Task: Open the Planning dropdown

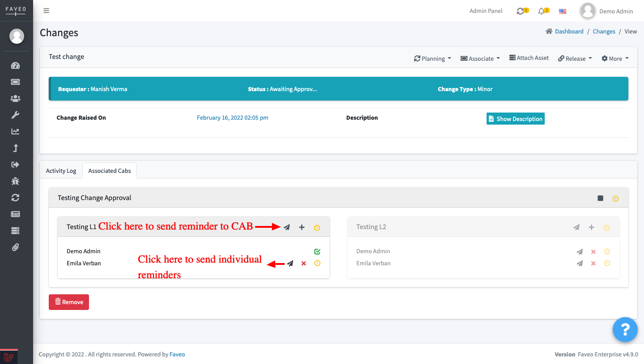Action: pos(432,58)
